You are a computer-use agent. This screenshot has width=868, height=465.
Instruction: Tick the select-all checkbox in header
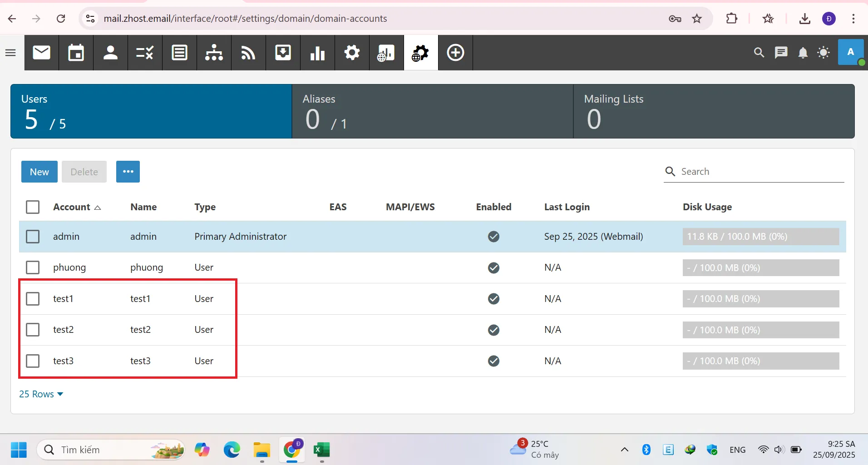[33, 207]
